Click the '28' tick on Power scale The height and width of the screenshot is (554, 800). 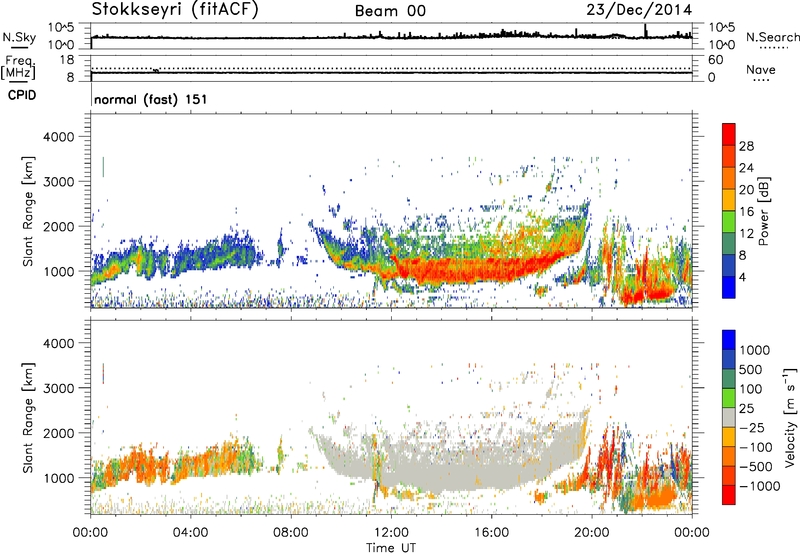746,146
